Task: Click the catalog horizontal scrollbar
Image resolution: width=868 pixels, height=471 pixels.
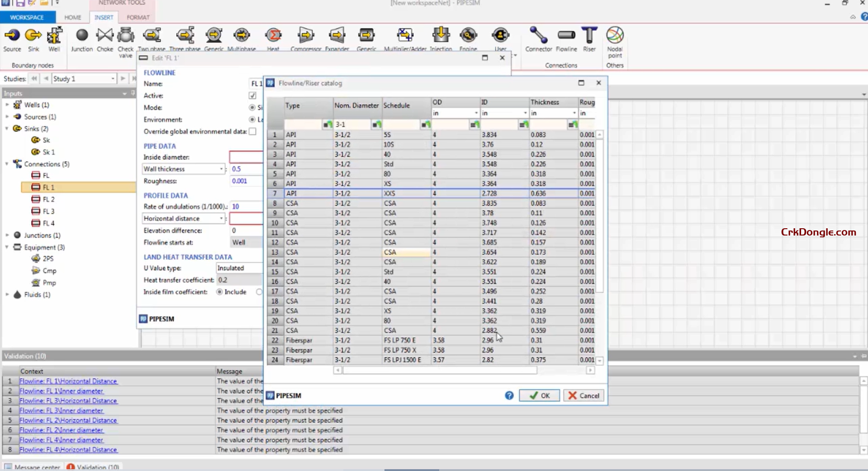Action: click(440, 370)
